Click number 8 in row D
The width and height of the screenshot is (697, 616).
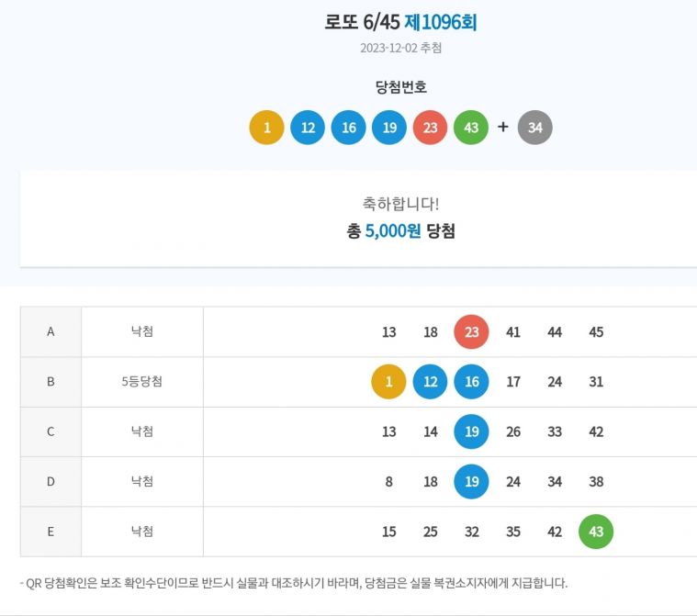tap(389, 481)
